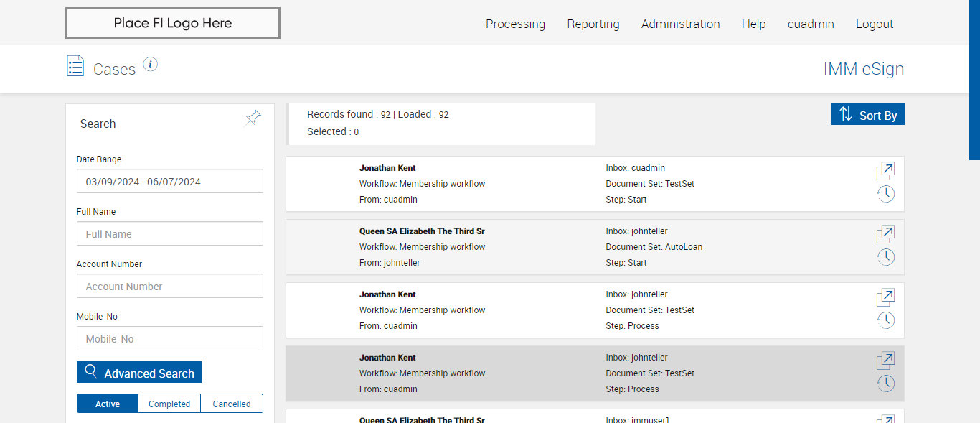
Task: Open the first Jonathan Kent case in new window
Action: click(x=885, y=171)
